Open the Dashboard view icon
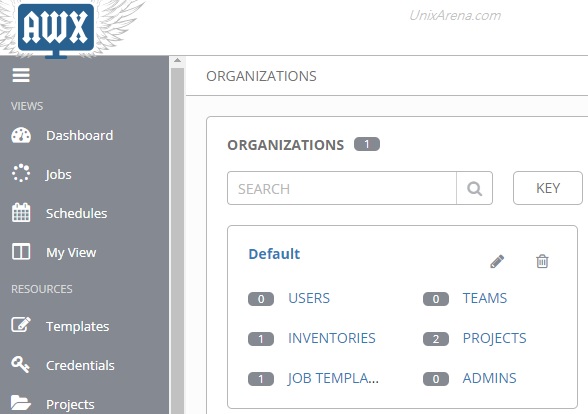 click(21, 135)
